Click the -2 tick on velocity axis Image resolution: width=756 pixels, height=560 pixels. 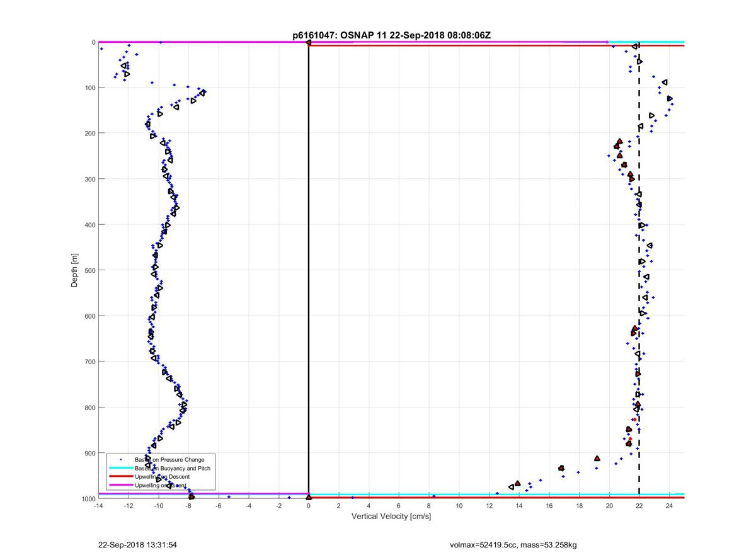point(278,506)
